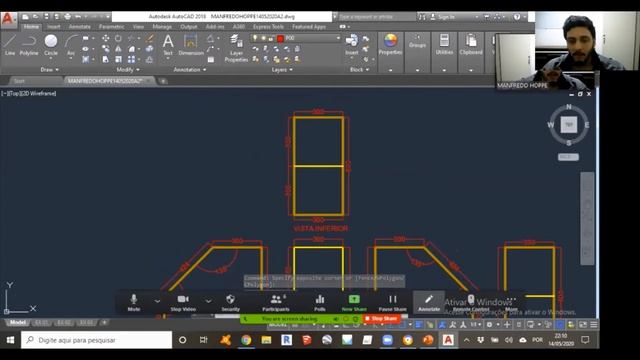This screenshot has height=360, width=640.
Task: Switch to the Manage ribbon tab
Action: click(162, 27)
